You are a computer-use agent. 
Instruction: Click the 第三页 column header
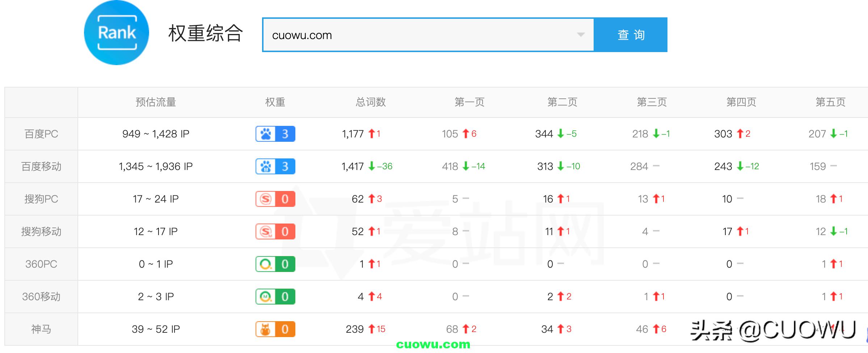[652, 102]
